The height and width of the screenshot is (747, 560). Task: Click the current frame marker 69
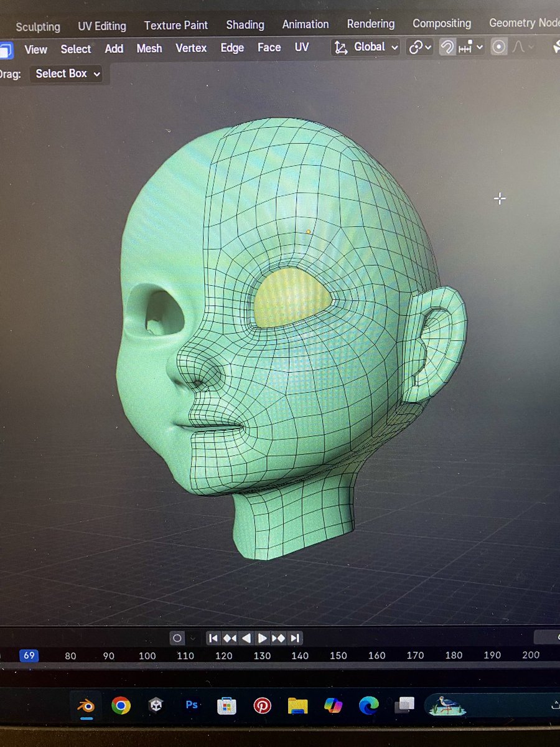click(29, 655)
